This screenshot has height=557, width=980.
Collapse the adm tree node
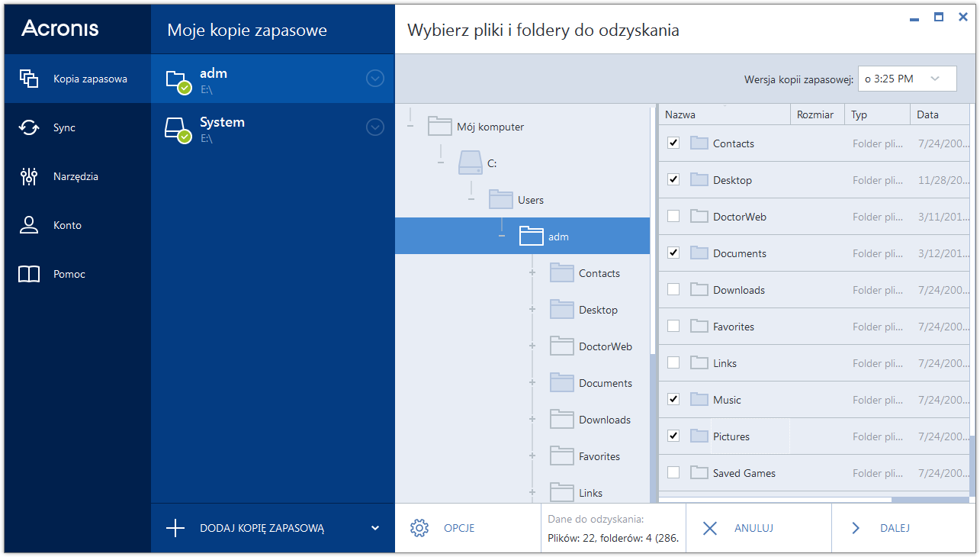pyautogui.click(x=502, y=236)
